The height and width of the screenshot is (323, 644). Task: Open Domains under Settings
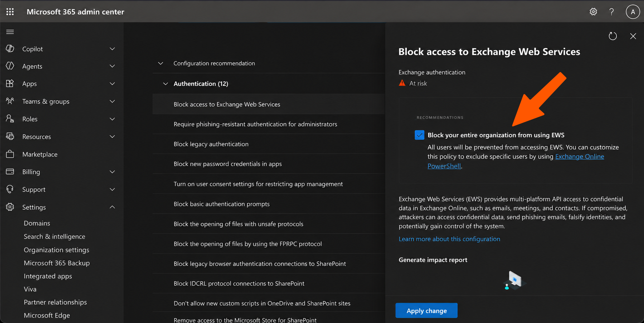(x=37, y=223)
